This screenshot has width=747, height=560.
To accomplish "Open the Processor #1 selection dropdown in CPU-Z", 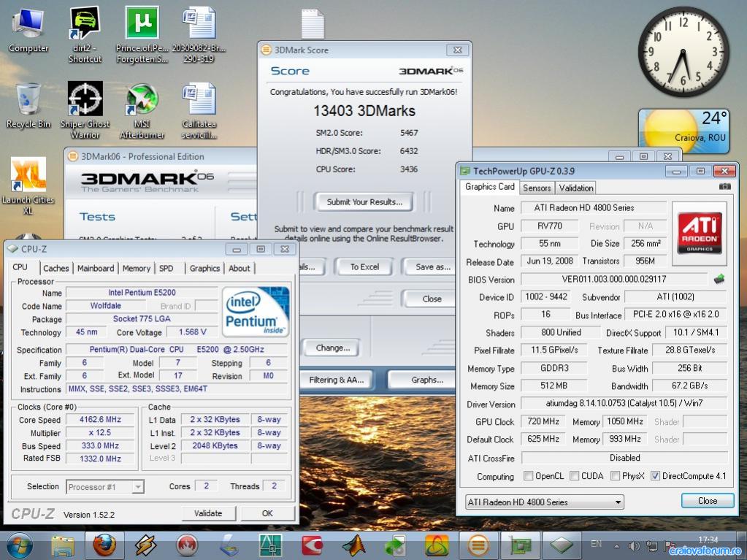I will 105,487.
